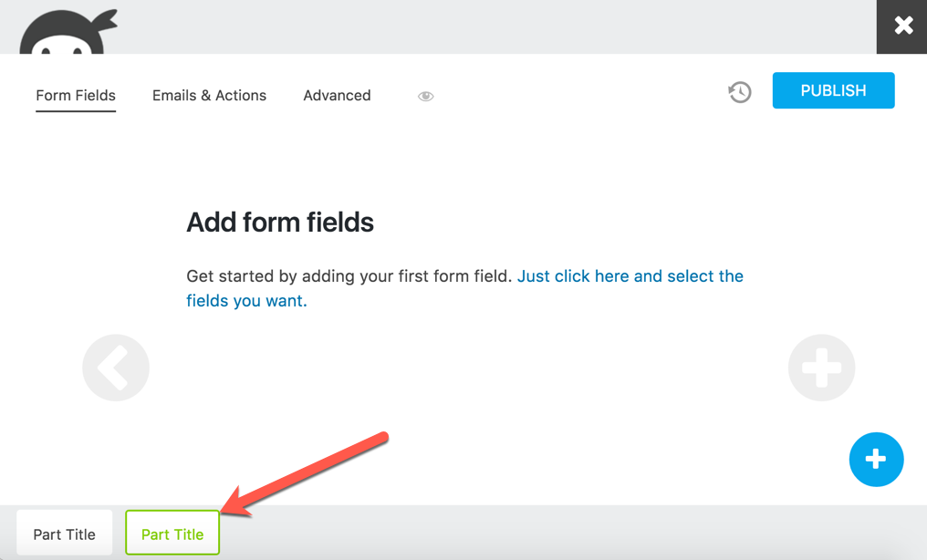Click the 'Just click here' link
927x560 pixels.
pos(630,276)
